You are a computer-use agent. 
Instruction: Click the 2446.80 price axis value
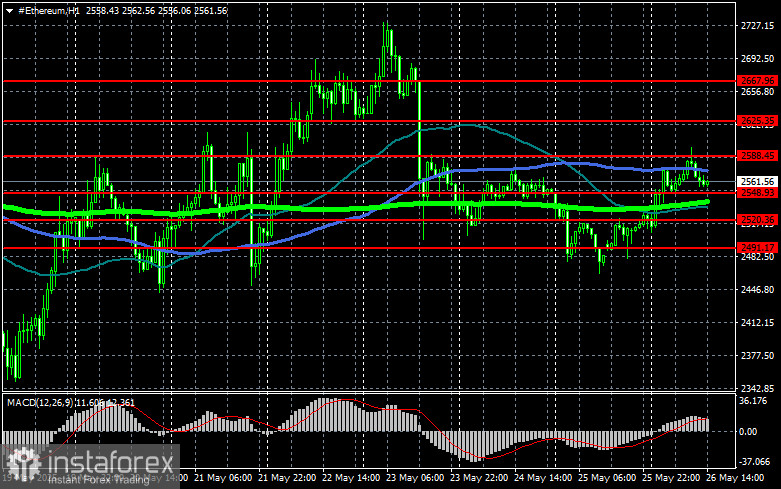click(757, 289)
